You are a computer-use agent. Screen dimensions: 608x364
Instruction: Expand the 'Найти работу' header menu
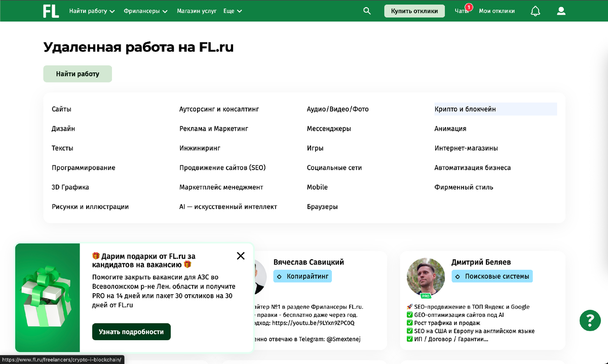click(92, 11)
